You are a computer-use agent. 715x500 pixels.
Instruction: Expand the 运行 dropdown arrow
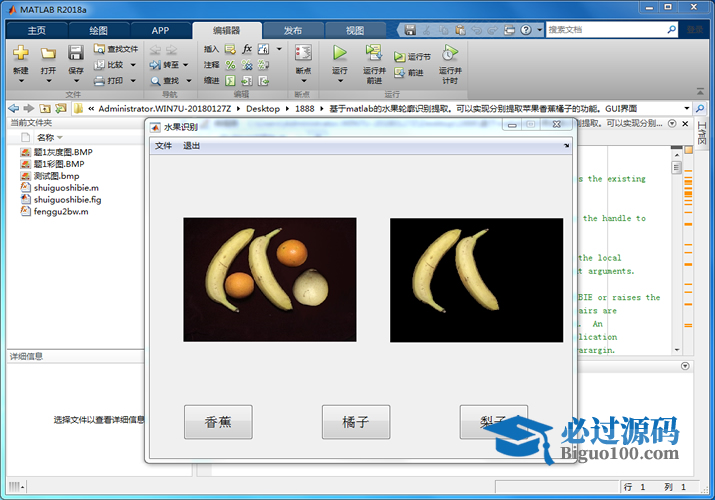(340, 81)
